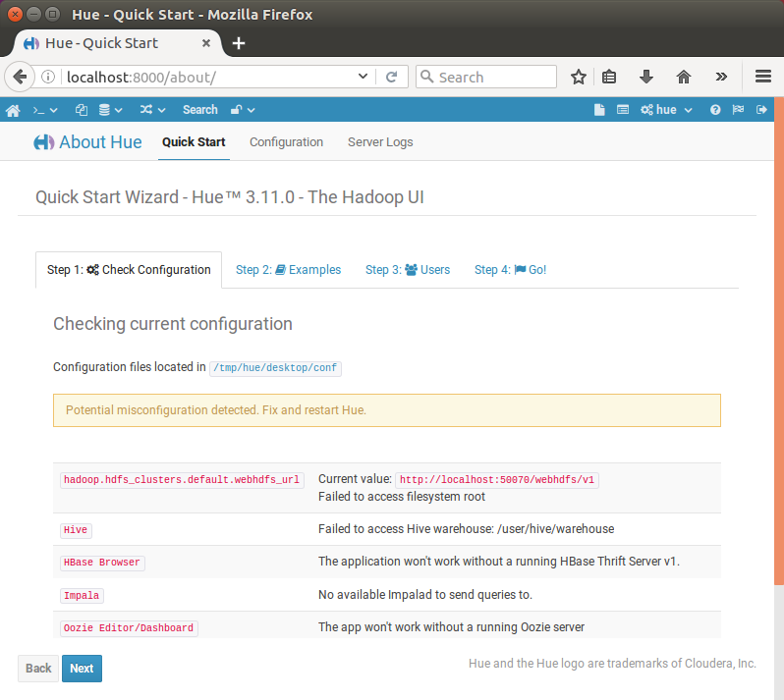Open the Help question mark icon
Viewport: 784px width, 700px height.
tap(715, 110)
